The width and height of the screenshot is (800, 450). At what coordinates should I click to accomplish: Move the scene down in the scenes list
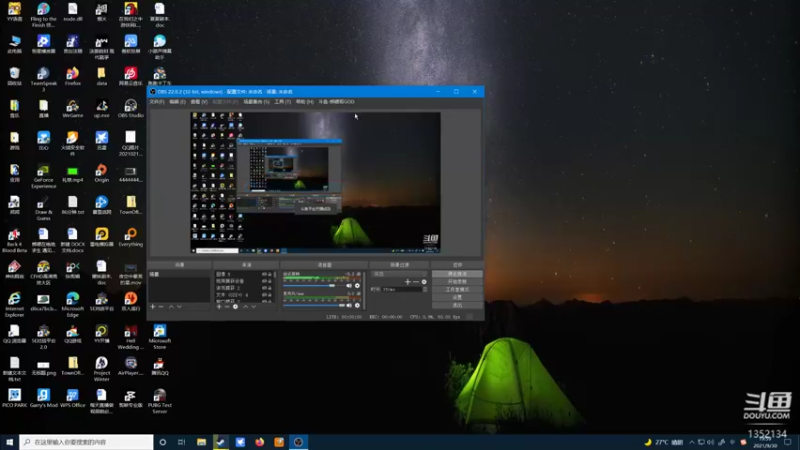(x=179, y=307)
